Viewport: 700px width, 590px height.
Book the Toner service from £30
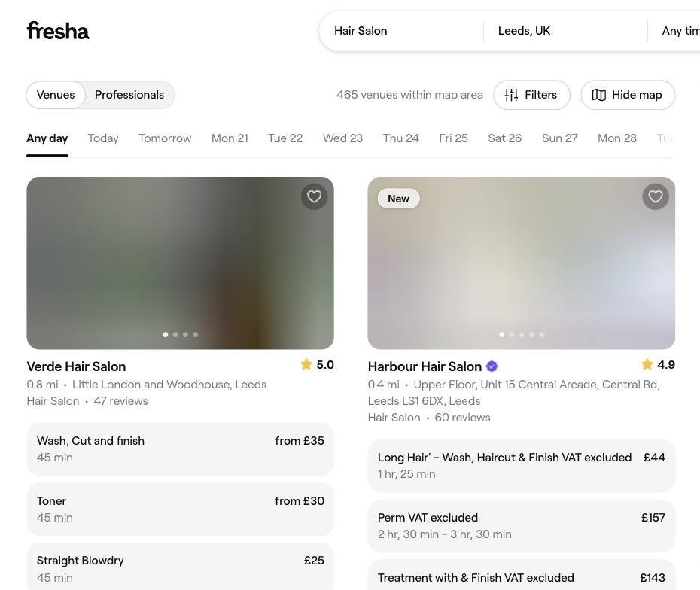pyautogui.click(x=181, y=509)
